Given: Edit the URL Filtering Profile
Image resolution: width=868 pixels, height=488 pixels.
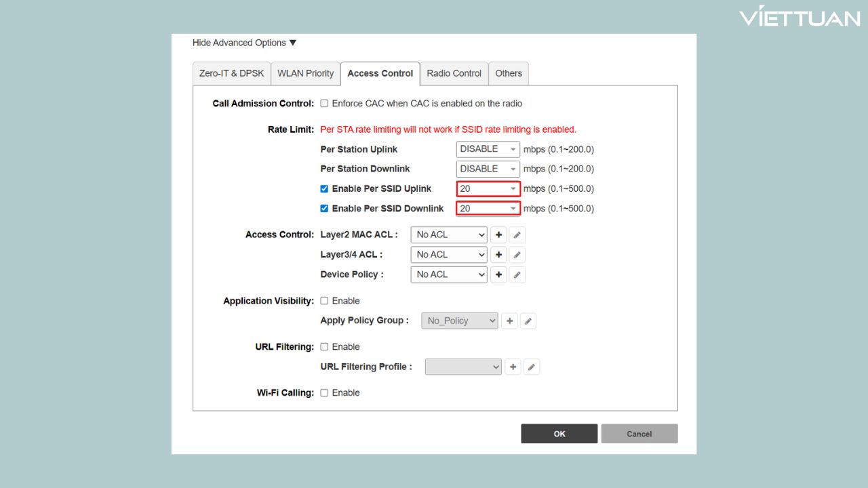Looking at the screenshot, I should click(532, 367).
